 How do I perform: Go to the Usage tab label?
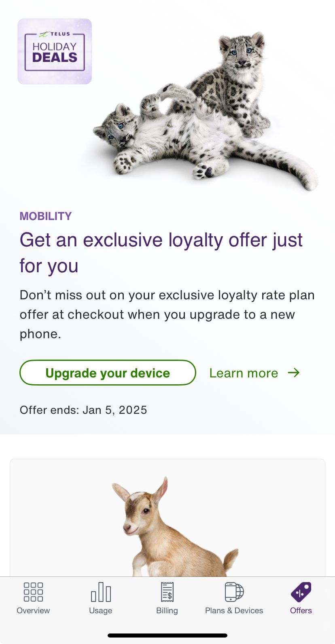[101, 610]
